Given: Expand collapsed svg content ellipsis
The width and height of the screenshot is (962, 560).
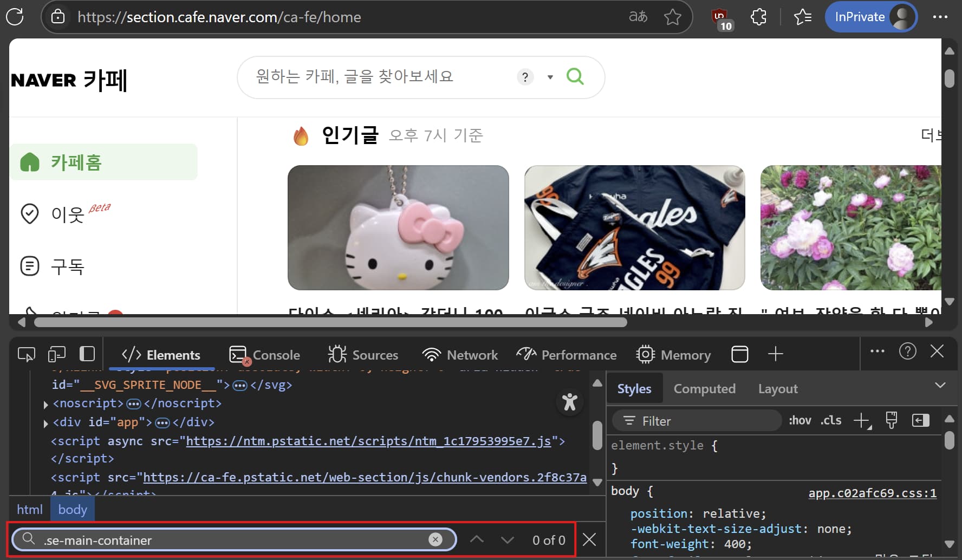Looking at the screenshot, I should 240,386.
